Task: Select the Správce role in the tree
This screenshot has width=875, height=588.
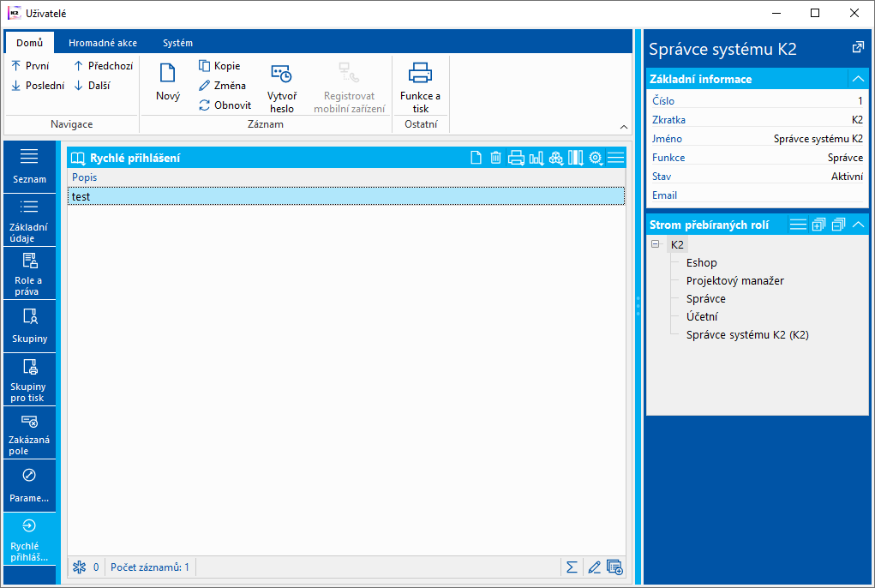Action: point(706,299)
